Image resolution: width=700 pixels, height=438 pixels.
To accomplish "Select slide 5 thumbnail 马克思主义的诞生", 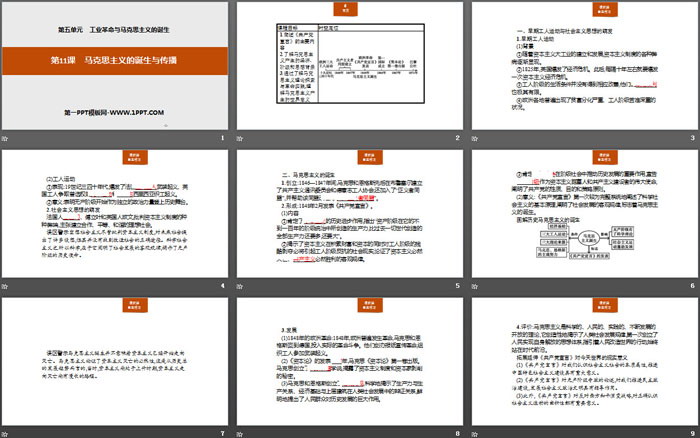I will pyautogui.click(x=350, y=213).
